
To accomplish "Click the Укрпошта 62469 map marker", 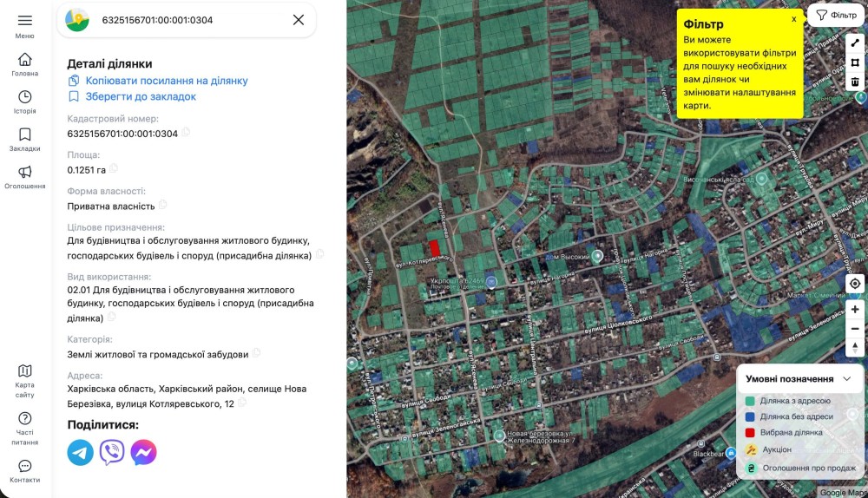I will point(491,282).
